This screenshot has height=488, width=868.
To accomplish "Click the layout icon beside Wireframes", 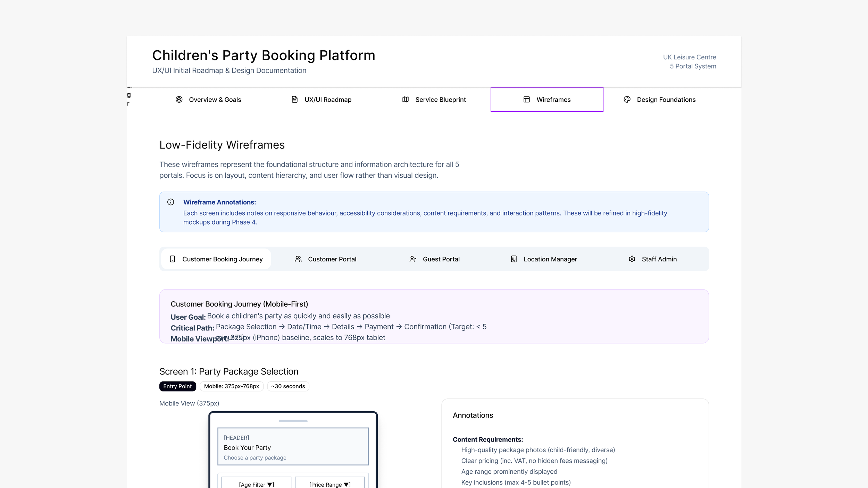I will click(x=527, y=100).
